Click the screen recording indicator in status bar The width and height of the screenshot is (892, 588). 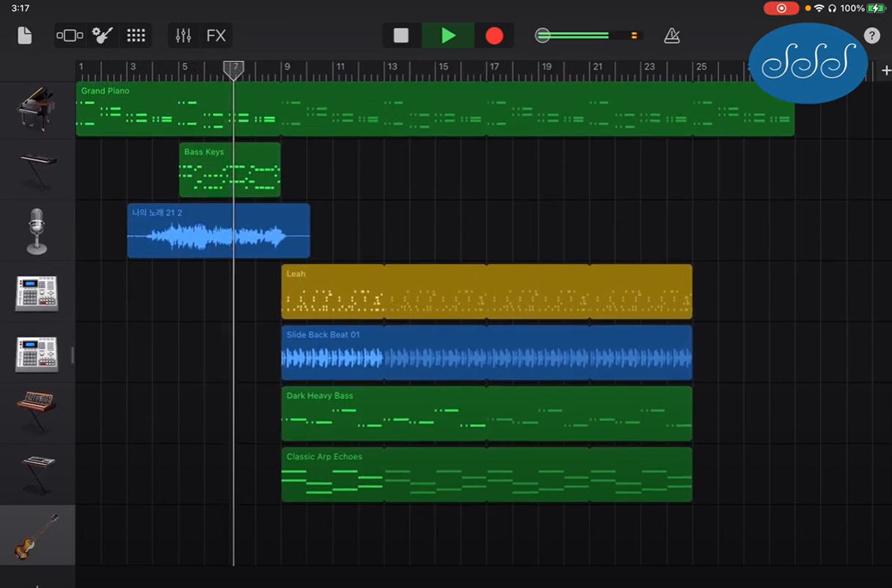[781, 8]
